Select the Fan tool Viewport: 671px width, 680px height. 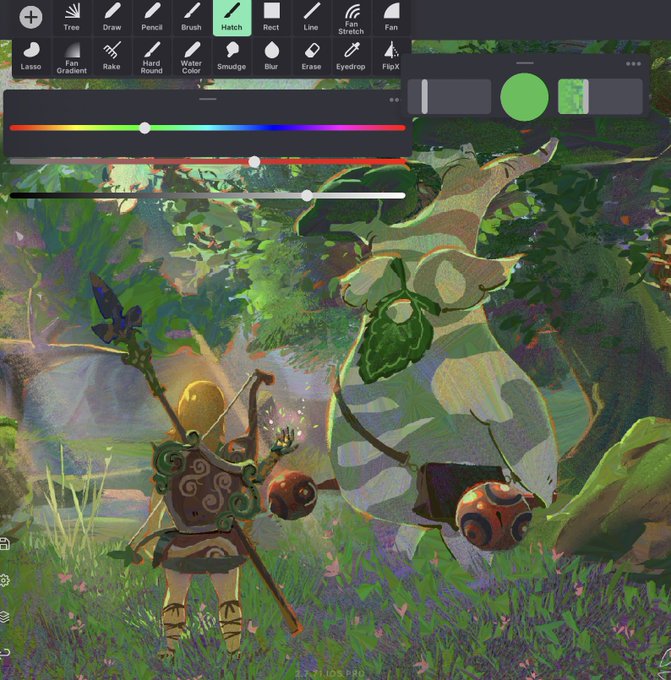[391, 17]
